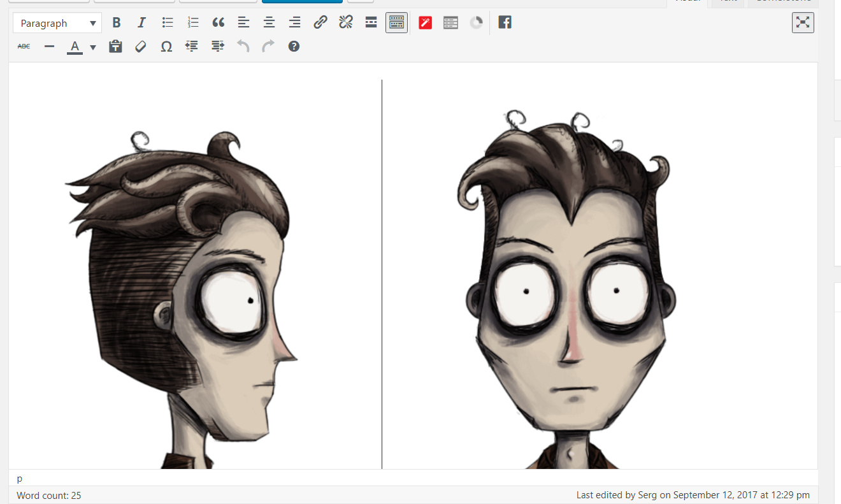Insert a bulleted list
Viewport: 841px width, 504px height.
pos(168,23)
